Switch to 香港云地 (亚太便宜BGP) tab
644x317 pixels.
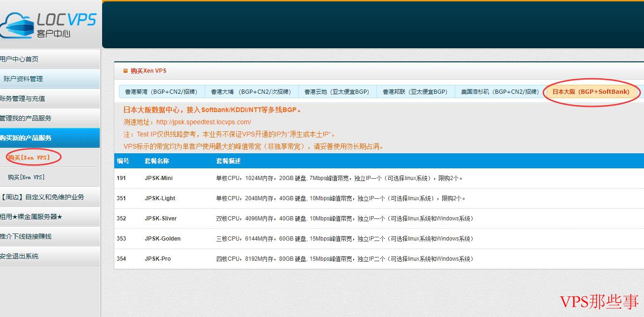(x=337, y=92)
